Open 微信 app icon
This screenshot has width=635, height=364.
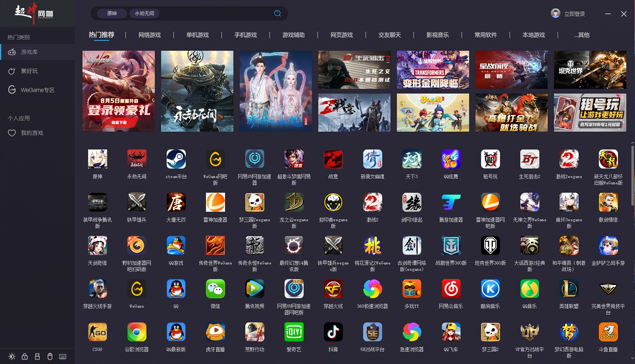click(216, 289)
